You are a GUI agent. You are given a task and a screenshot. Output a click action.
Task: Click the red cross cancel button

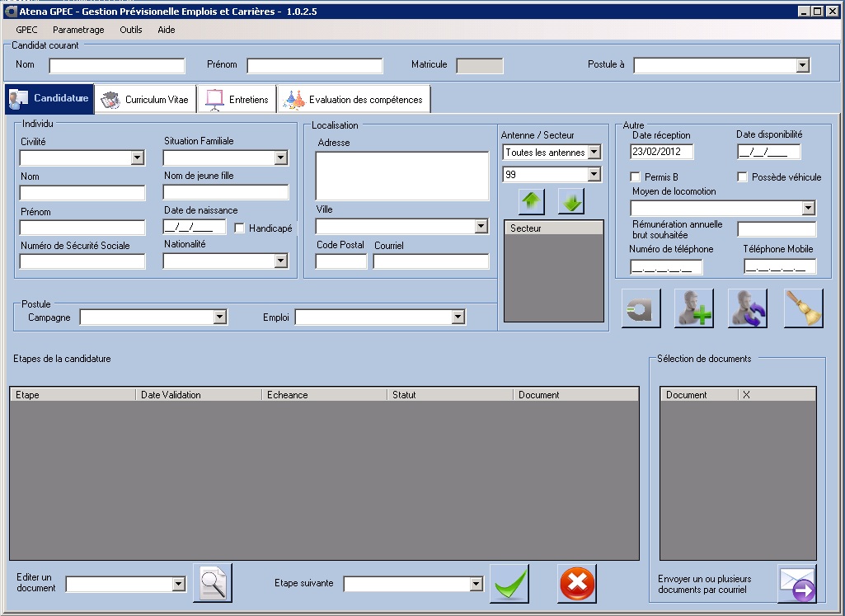(x=576, y=583)
